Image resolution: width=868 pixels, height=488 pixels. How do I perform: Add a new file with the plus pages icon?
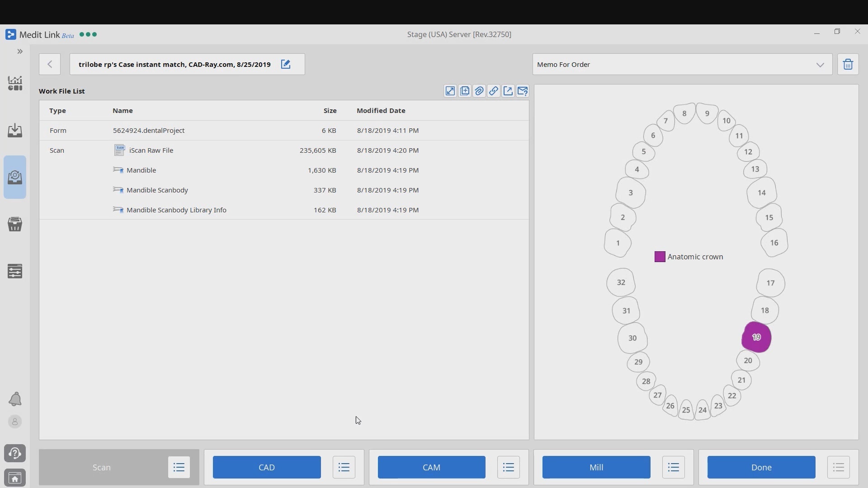464,91
